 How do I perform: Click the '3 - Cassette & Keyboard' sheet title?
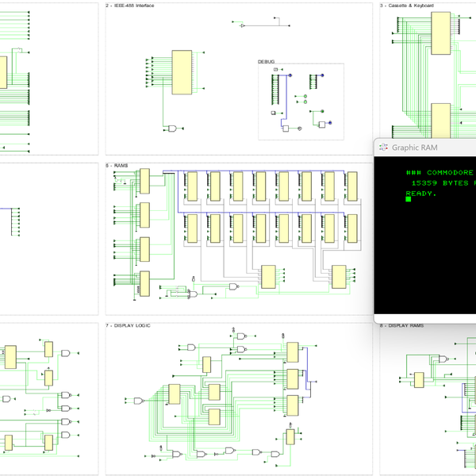click(408, 6)
